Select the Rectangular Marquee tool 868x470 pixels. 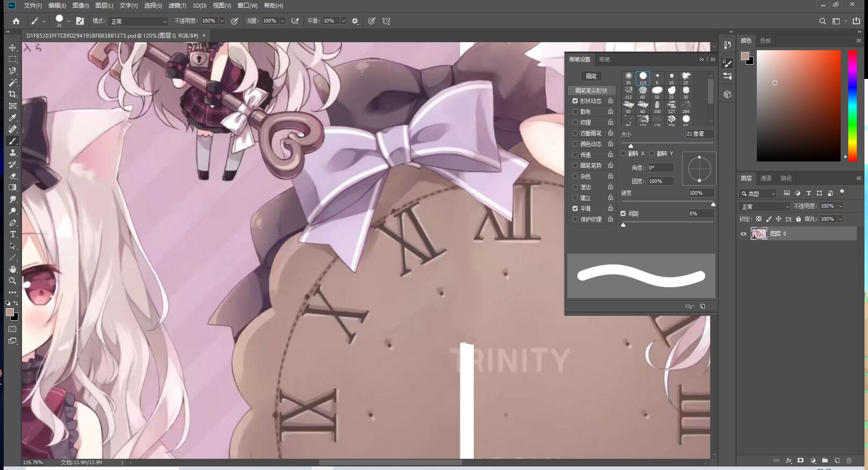tap(13, 59)
